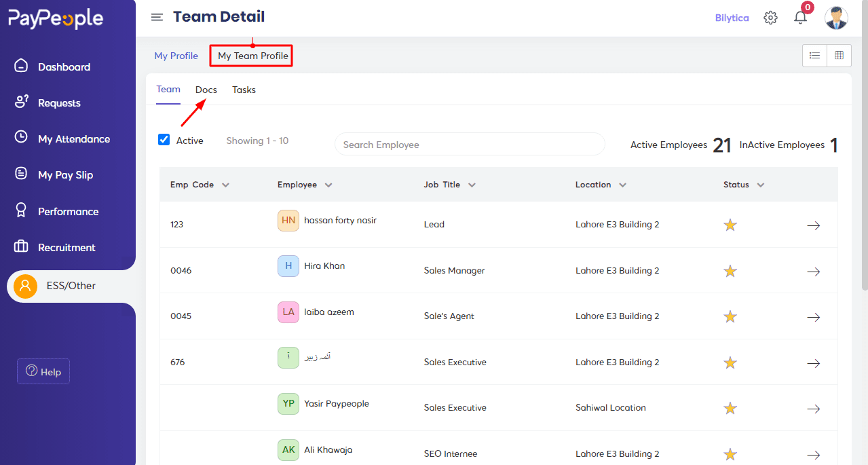
Task: Open Performance in the sidebar
Action: pyautogui.click(x=69, y=211)
